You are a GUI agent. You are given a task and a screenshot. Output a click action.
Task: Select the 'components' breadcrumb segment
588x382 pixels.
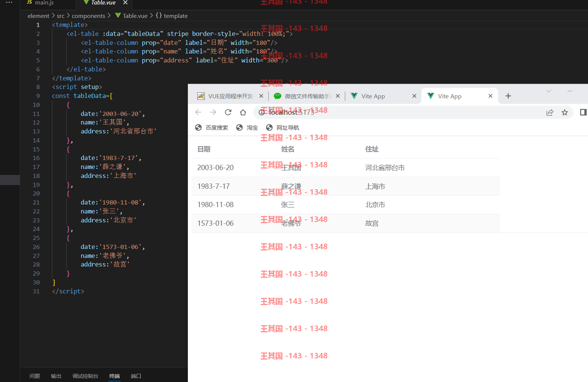pyautogui.click(x=89, y=16)
